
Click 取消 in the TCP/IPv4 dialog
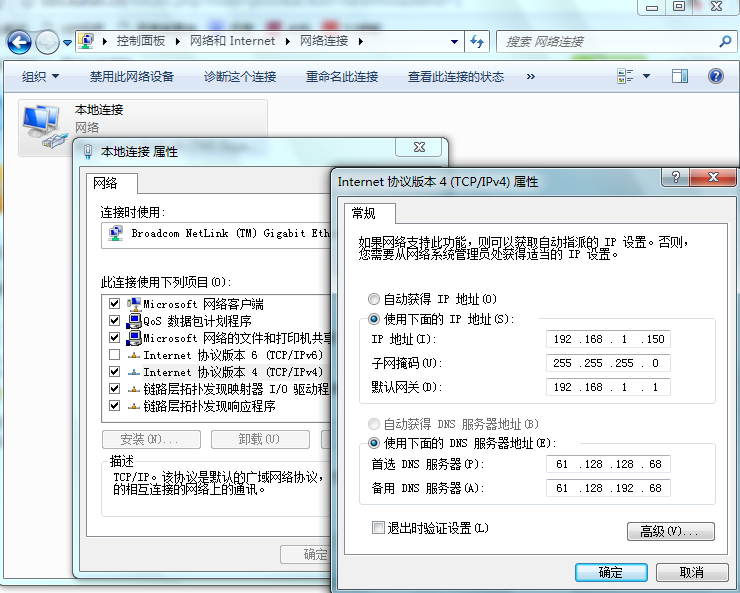coord(692,572)
